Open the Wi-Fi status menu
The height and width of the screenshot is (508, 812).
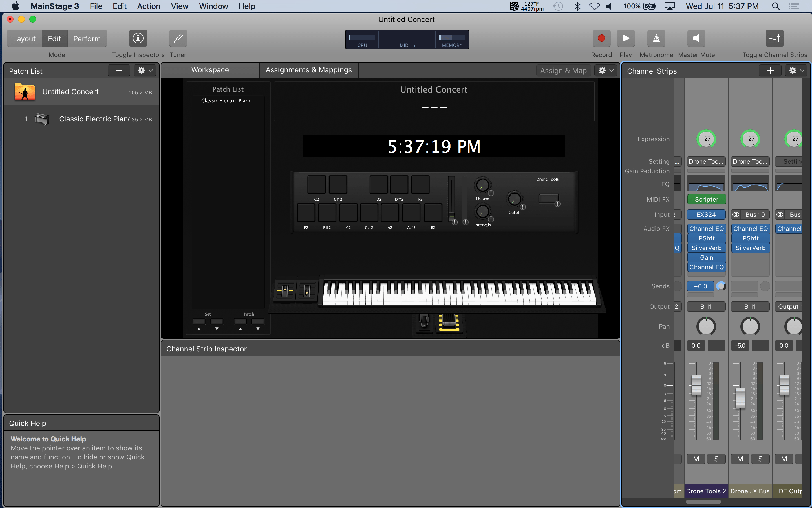pos(594,6)
